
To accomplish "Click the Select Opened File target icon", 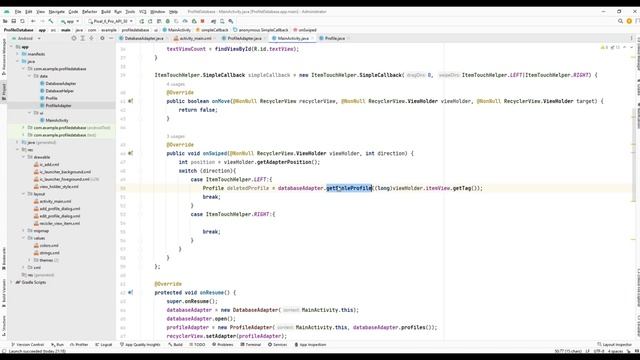I will point(74,38).
